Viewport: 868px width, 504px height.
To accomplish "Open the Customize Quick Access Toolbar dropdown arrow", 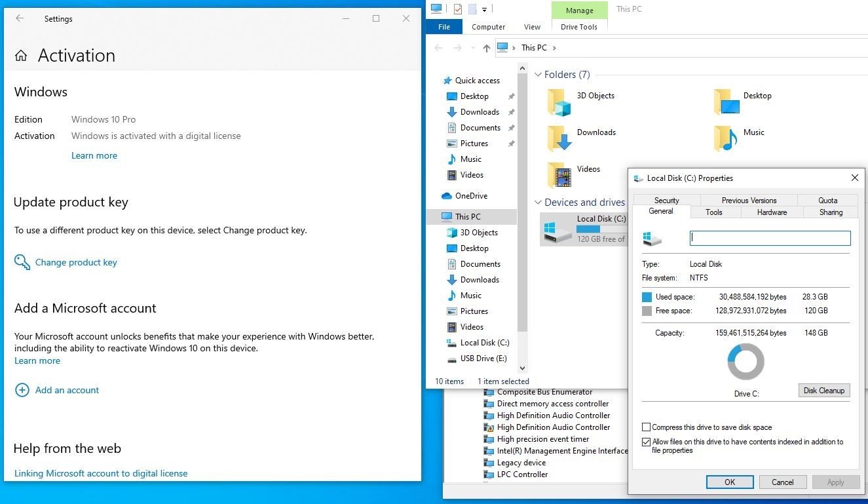I will [x=485, y=9].
